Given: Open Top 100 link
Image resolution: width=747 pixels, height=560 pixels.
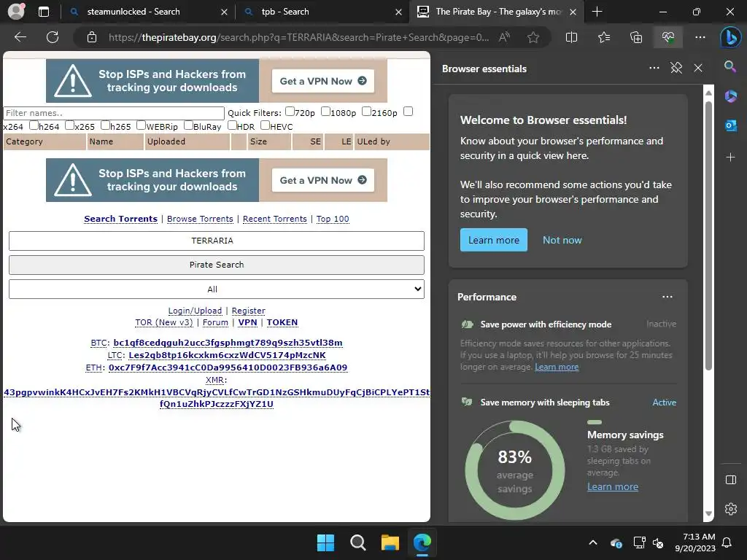Looking at the screenshot, I should [x=333, y=219].
